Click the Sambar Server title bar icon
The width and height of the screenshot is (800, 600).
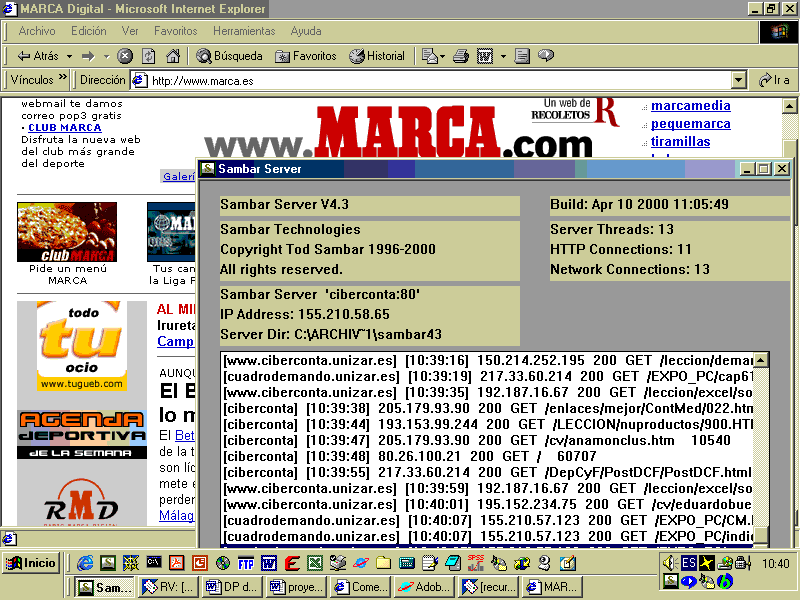pos(208,169)
